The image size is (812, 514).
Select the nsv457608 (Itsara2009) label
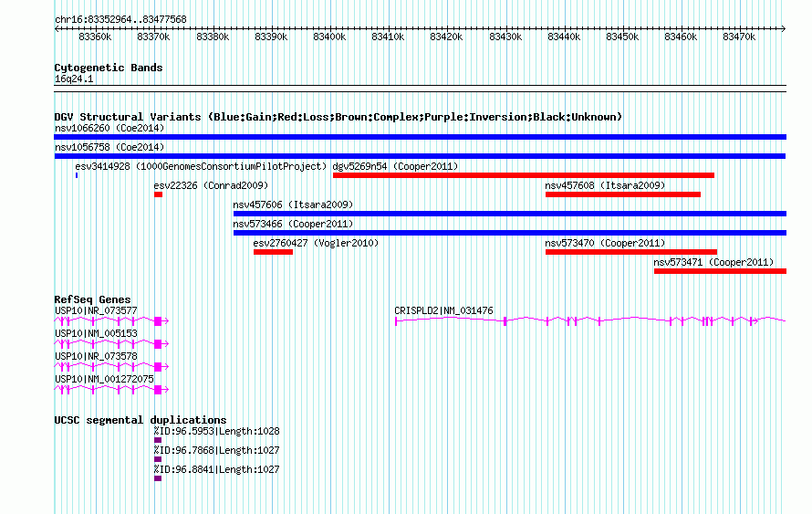coord(605,185)
